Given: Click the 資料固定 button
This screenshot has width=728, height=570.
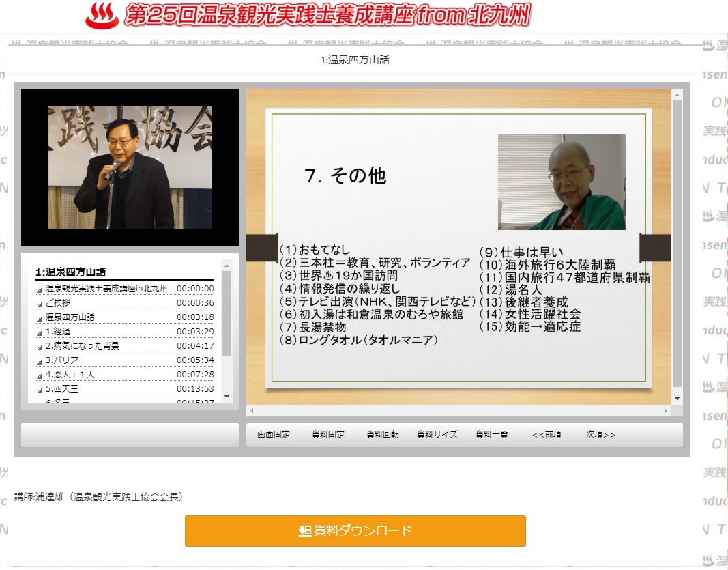Looking at the screenshot, I should pos(328,435).
